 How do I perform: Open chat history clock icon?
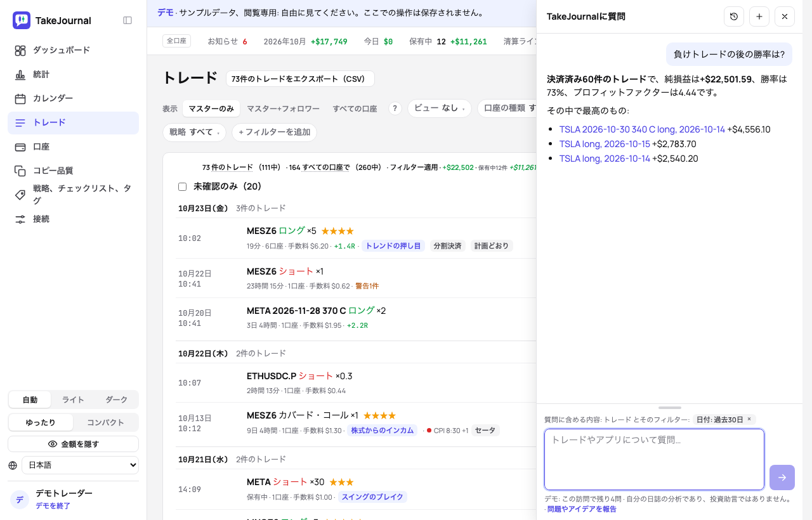(x=734, y=16)
